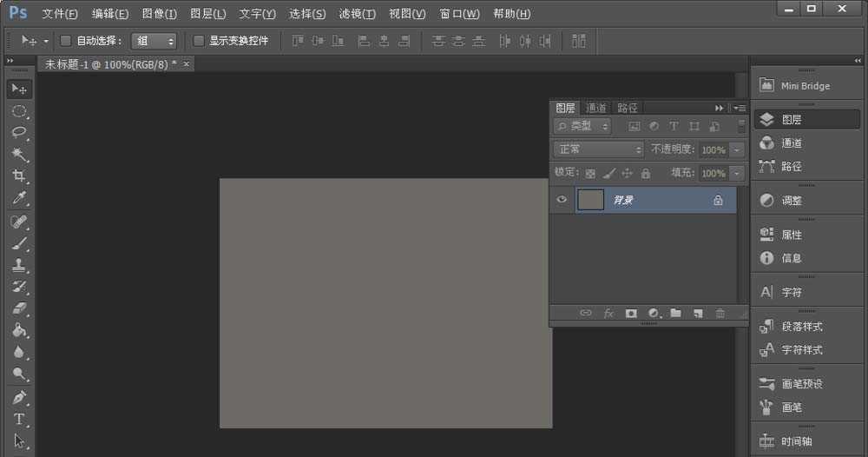
Task: Enable the 自动选择 checkbox
Action: [66, 41]
